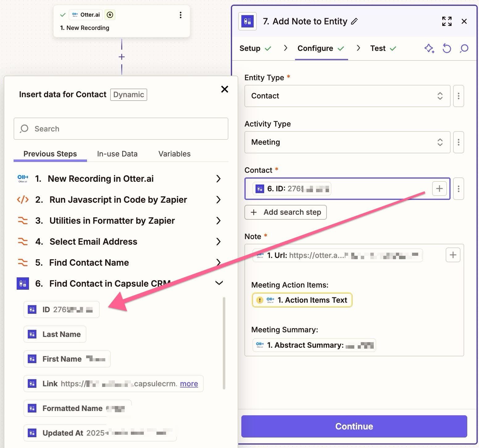Screen dimensions: 479x448
Task: Switch to the In-use Data tab
Action: pos(117,154)
